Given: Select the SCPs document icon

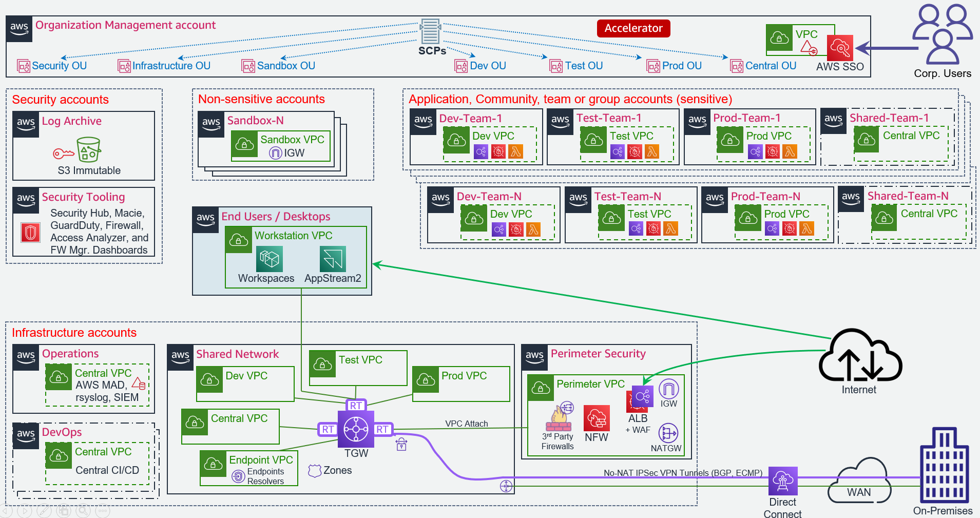Looking at the screenshot, I should [x=430, y=32].
